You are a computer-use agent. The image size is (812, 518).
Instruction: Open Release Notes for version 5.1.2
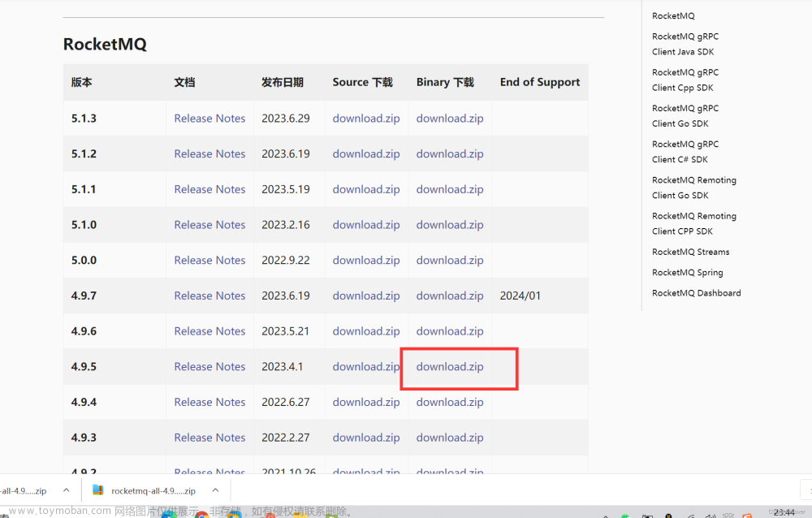(x=209, y=153)
